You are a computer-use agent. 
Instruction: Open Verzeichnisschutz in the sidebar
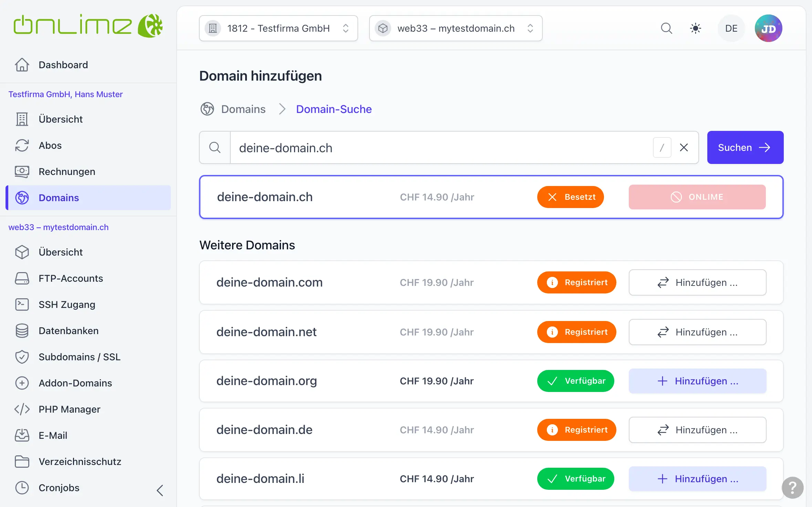(x=88, y=462)
